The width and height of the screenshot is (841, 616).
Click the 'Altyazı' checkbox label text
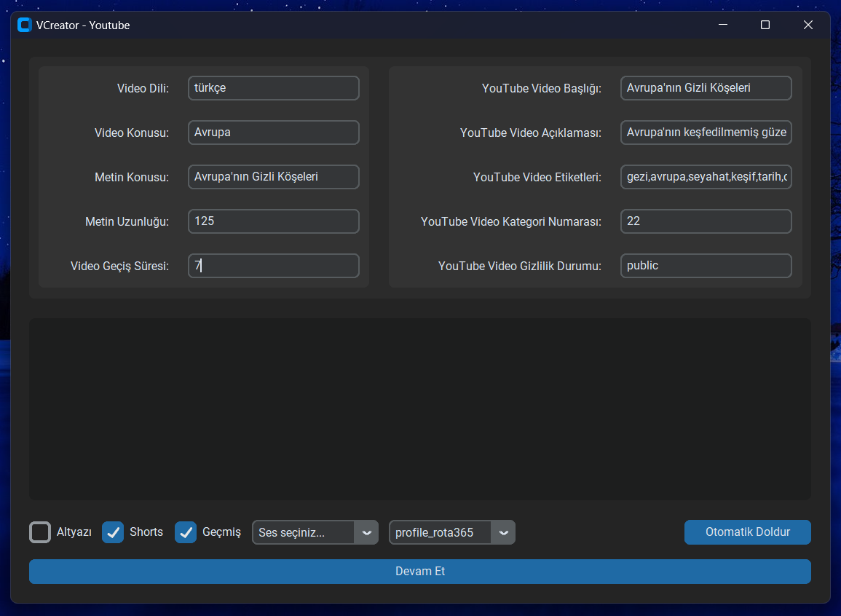[74, 532]
